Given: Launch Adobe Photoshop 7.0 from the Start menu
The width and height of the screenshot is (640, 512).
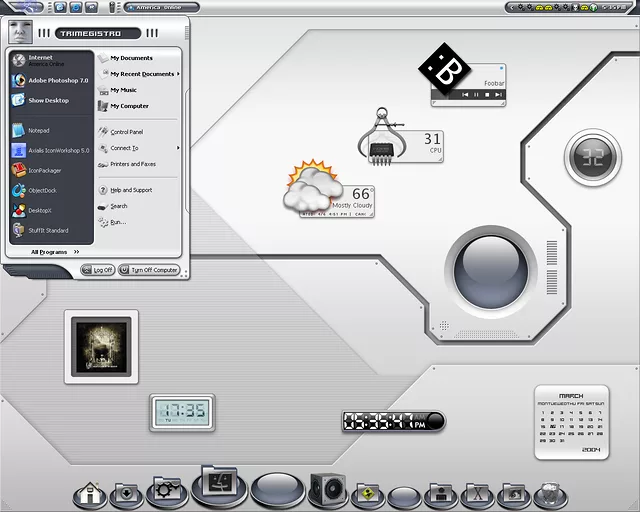Looking at the screenshot, I should [56, 80].
